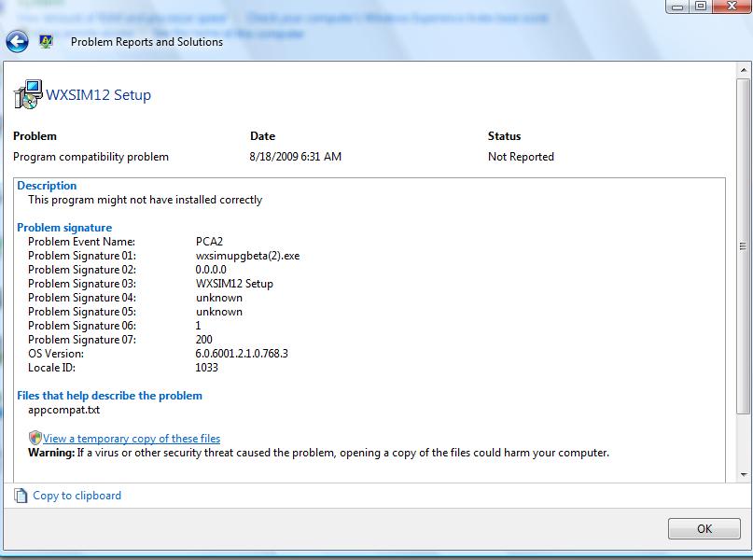Click the PCA2 event name value

point(209,241)
